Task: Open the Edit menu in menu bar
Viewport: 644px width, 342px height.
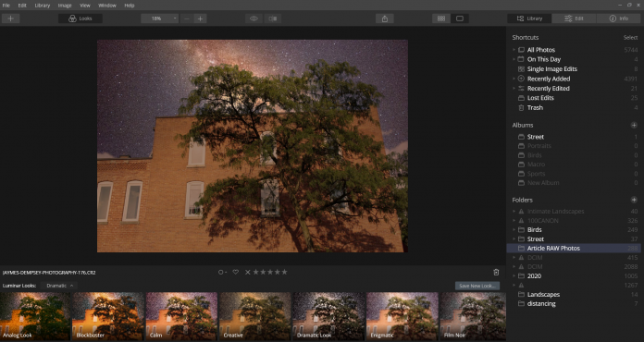Action: click(22, 6)
